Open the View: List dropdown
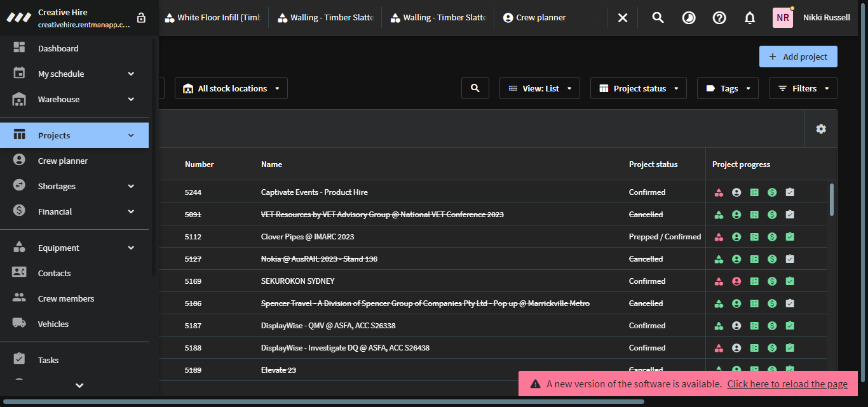 click(x=539, y=88)
